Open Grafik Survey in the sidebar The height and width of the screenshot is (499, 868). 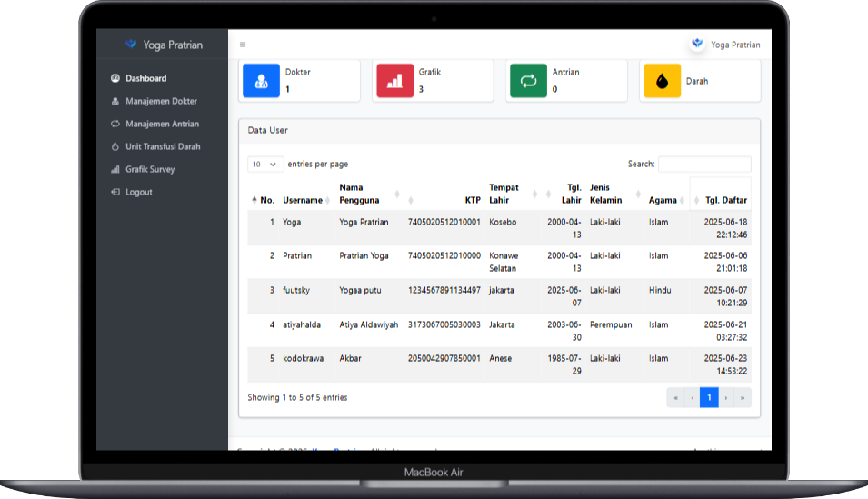pyautogui.click(x=150, y=169)
